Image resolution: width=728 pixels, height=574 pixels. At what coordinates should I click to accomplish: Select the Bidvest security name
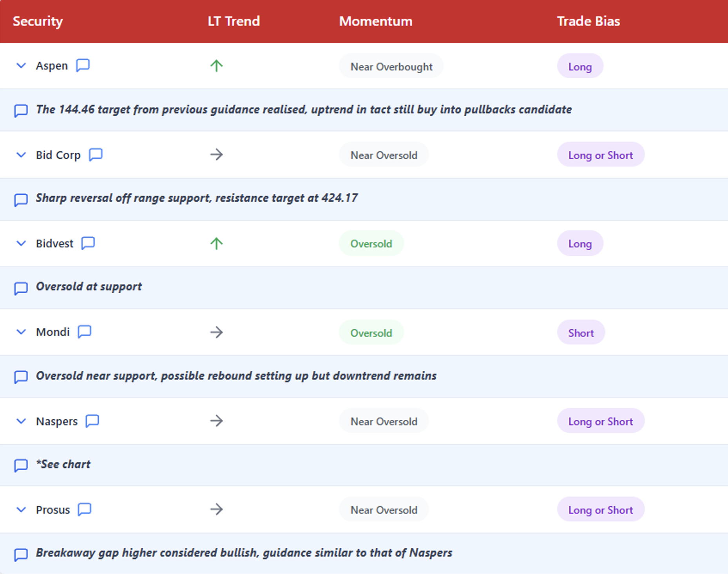[x=54, y=244]
